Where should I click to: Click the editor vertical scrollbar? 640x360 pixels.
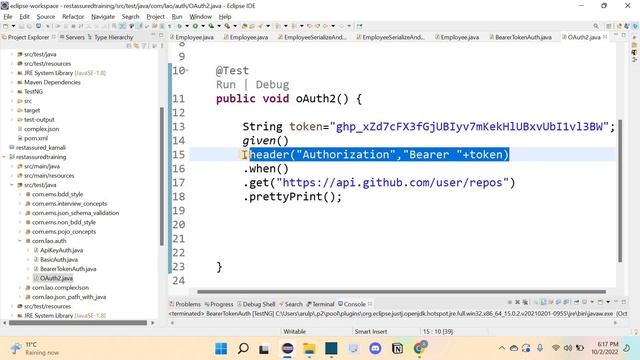tap(620, 191)
